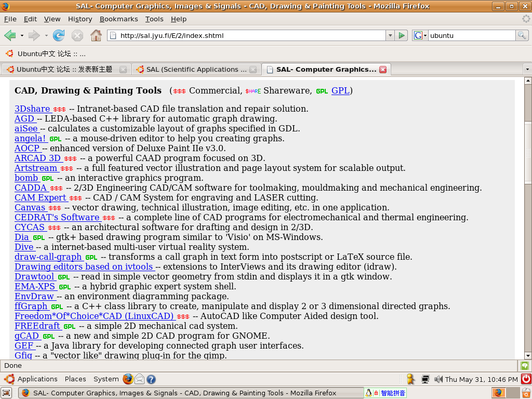
Task: Open the forward history dropdown arrow
Action: [x=46, y=35]
